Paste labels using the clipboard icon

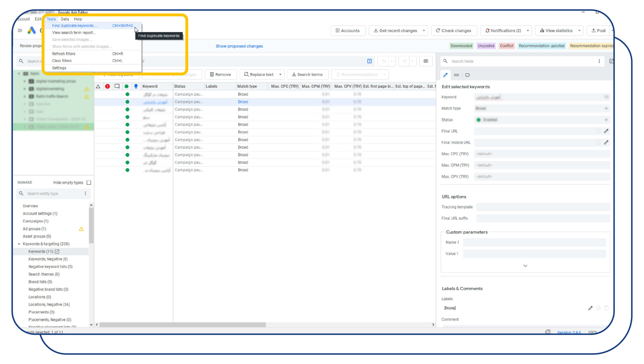(x=606, y=308)
